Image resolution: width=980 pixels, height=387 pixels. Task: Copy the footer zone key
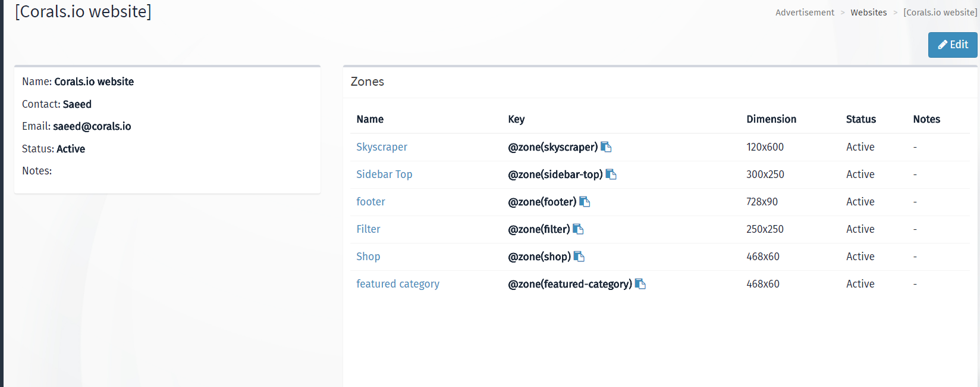click(x=585, y=202)
